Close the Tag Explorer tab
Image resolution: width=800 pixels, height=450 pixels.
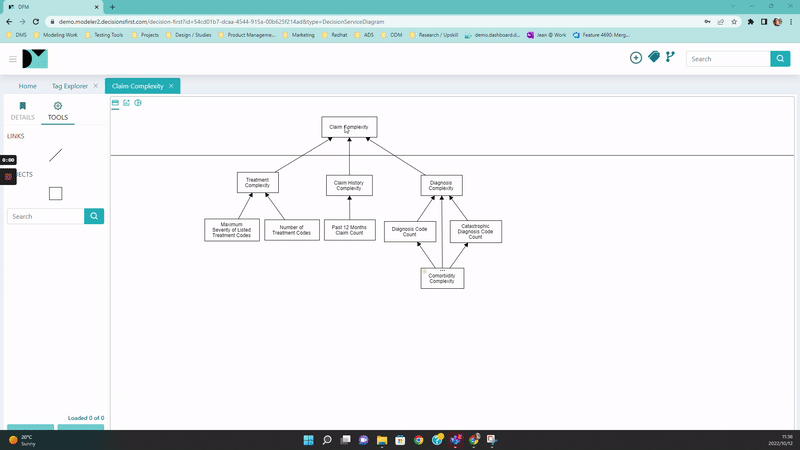coord(95,86)
